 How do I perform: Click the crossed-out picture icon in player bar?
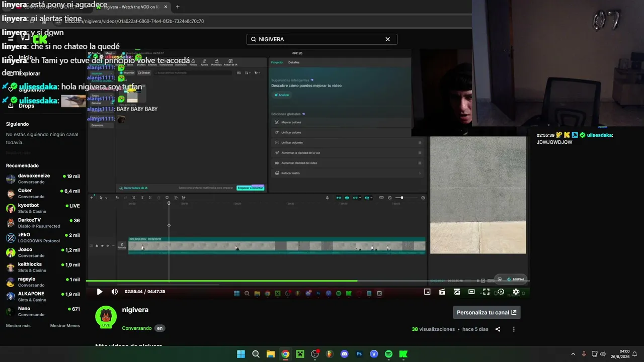457,292
